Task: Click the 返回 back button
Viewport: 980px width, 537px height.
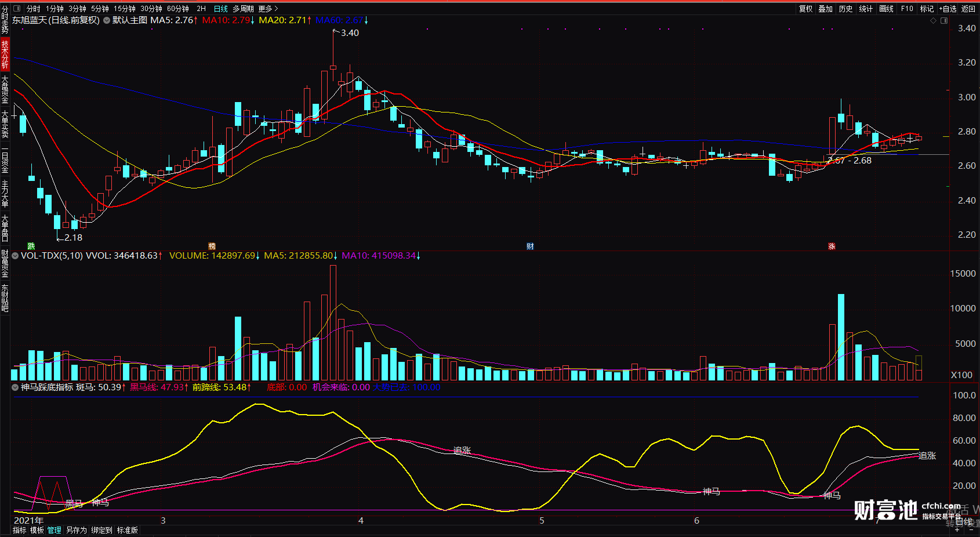Action: pos(968,9)
